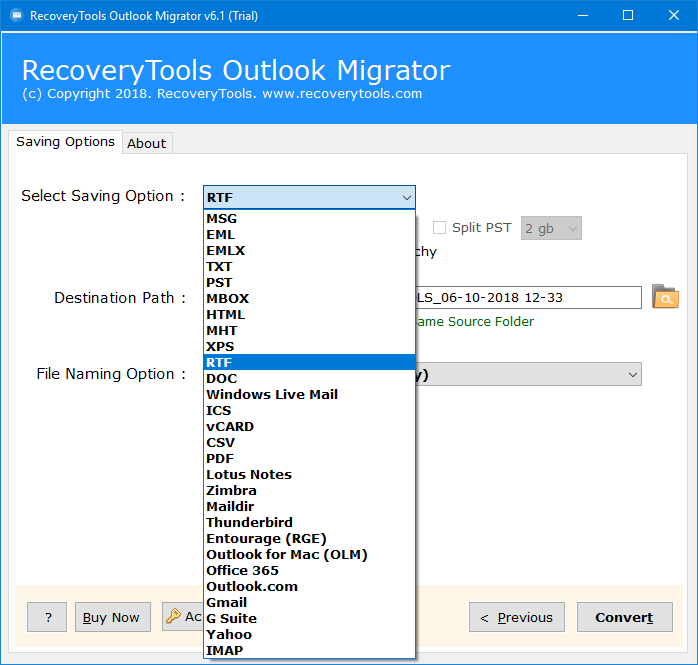This screenshot has width=698, height=665.
Task: Enable the Split PST checkbox
Action: click(x=439, y=227)
